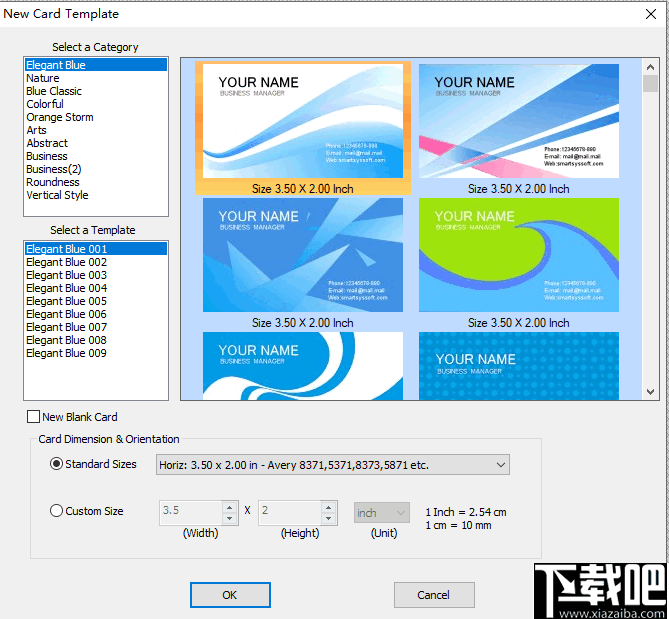Select the Vertical Style category
The height and width of the screenshot is (619, 669).
[96, 195]
